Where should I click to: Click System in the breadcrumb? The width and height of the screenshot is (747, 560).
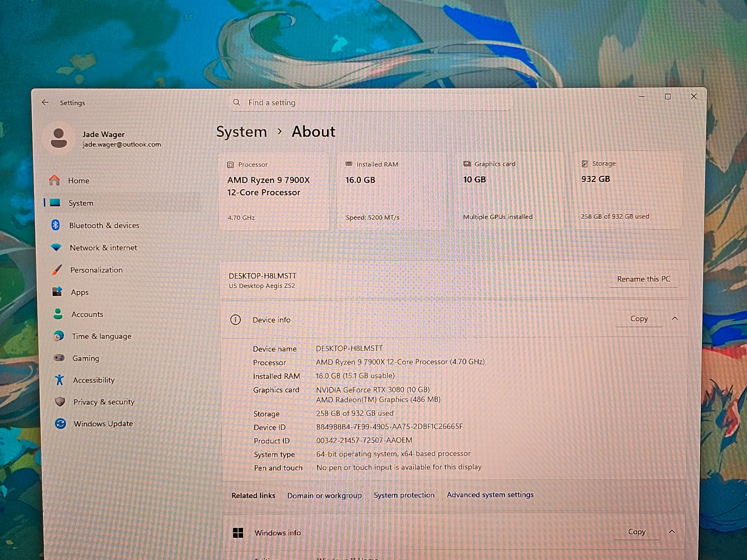(x=241, y=132)
